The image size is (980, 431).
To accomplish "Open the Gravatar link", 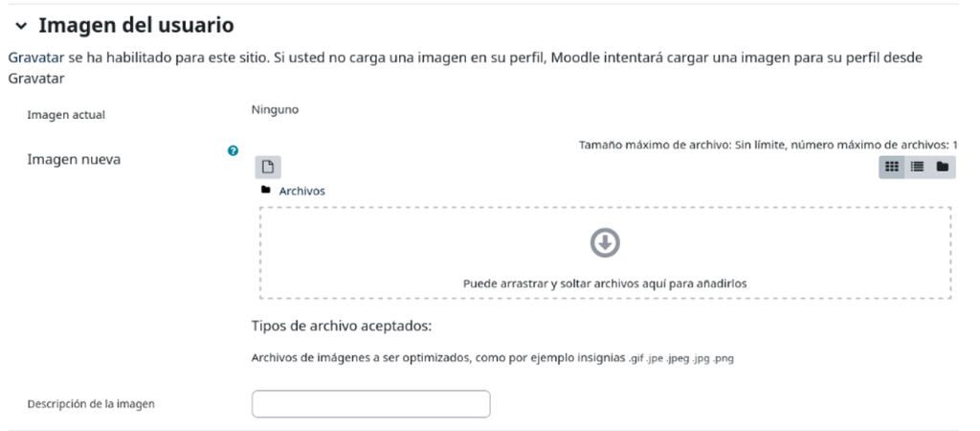I will pyautogui.click(x=35, y=57).
